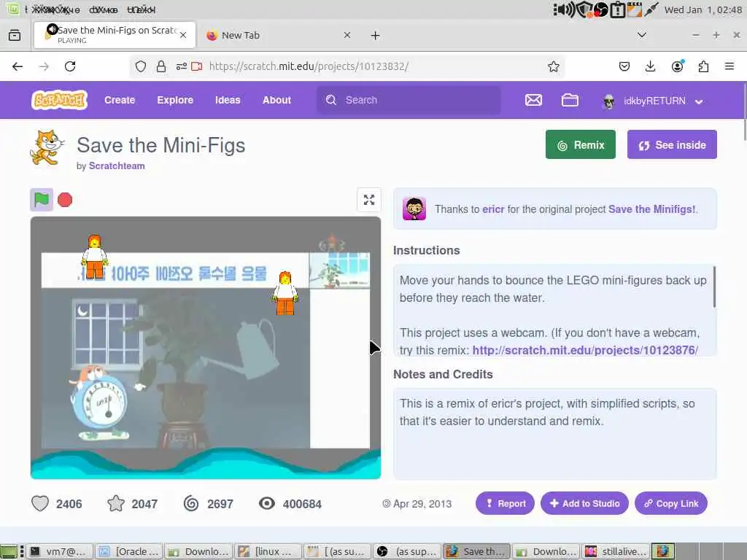Click the ericr avatar thumbnail
747x560 pixels.
pyautogui.click(x=414, y=209)
